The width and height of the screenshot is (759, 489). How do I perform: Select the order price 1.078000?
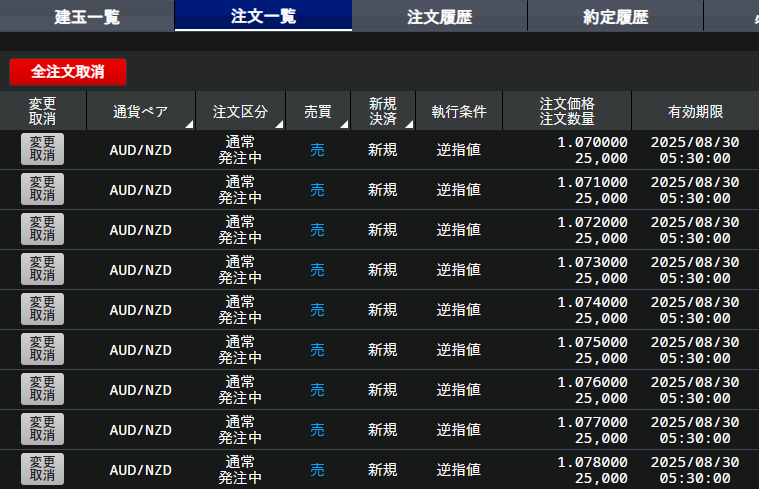(592, 462)
